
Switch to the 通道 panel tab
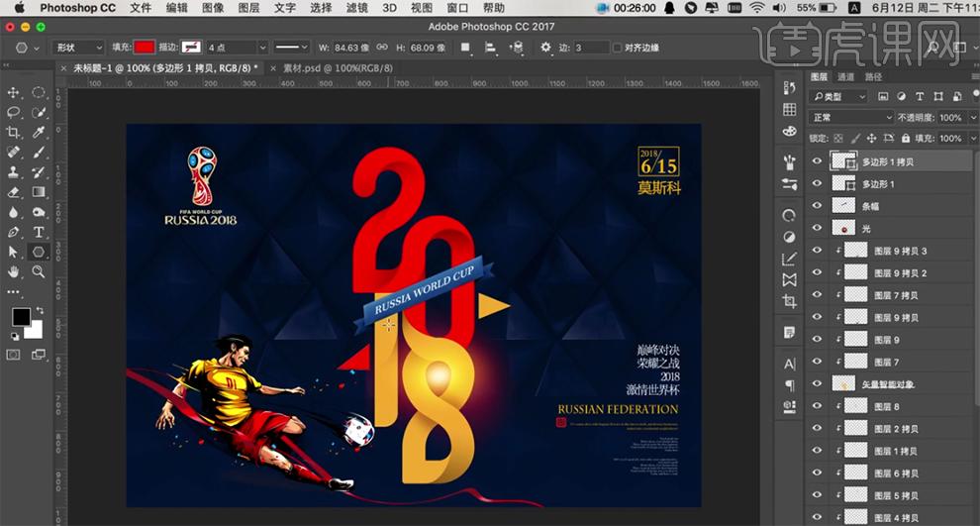click(x=845, y=77)
